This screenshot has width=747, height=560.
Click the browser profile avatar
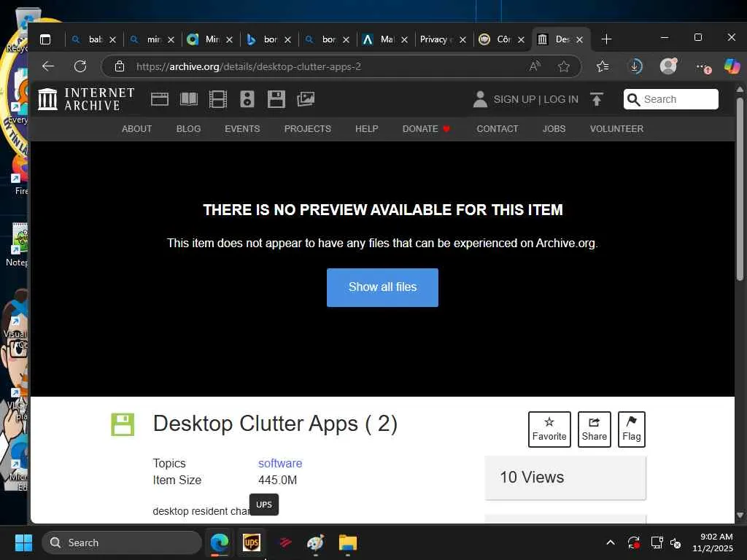pos(668,66)
